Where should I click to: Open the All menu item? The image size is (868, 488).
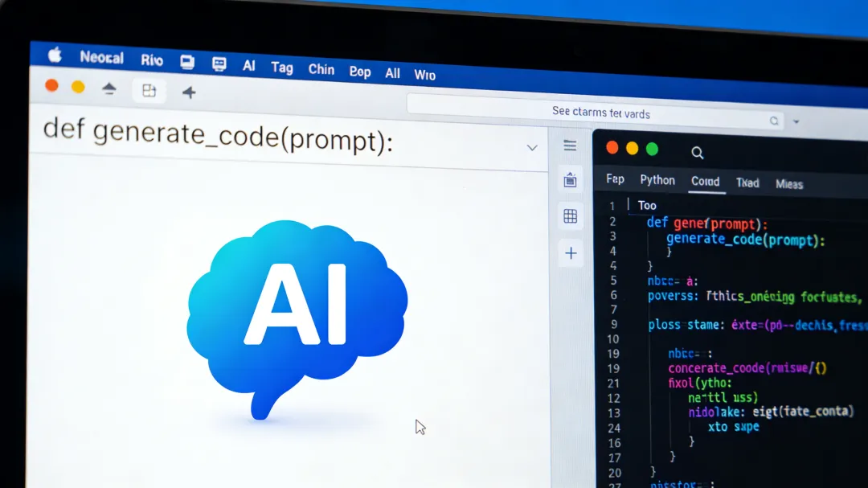coord(392,74)
